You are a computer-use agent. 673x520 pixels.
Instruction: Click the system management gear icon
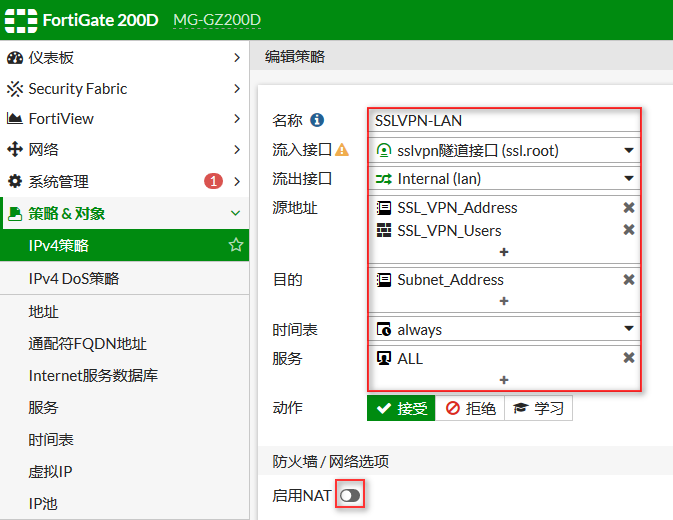(15, 181)
